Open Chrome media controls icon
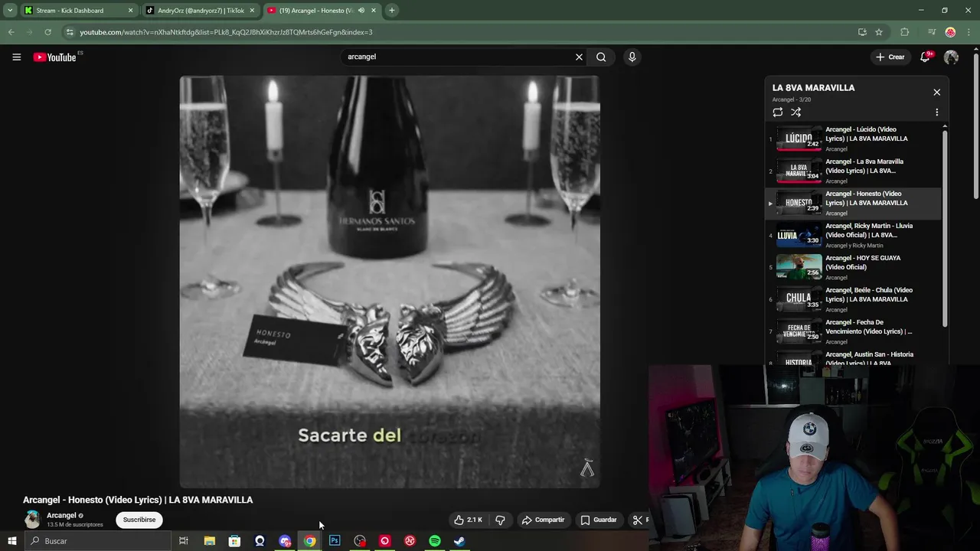The height and width of the screenshot is (551, 980). 931,32
